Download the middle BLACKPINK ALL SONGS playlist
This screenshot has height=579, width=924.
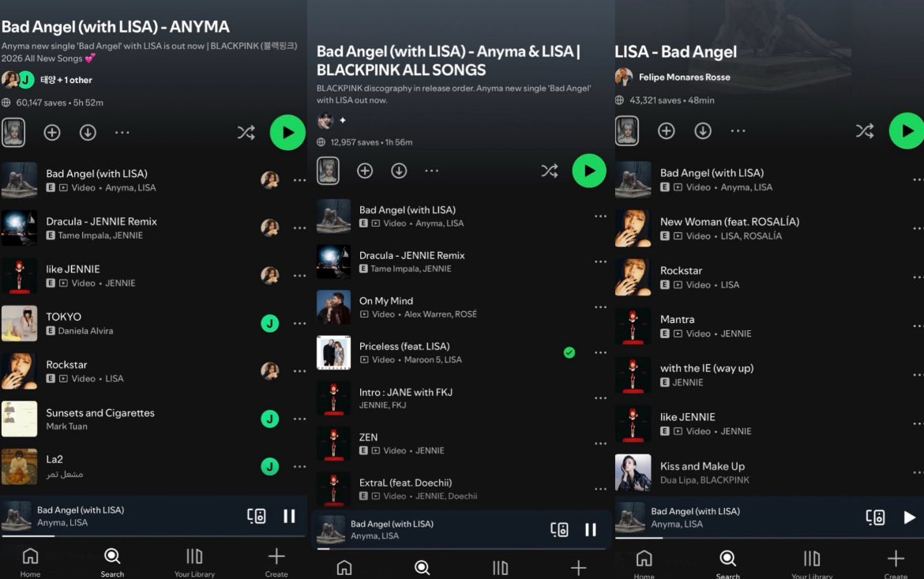(x=399, y=171)
